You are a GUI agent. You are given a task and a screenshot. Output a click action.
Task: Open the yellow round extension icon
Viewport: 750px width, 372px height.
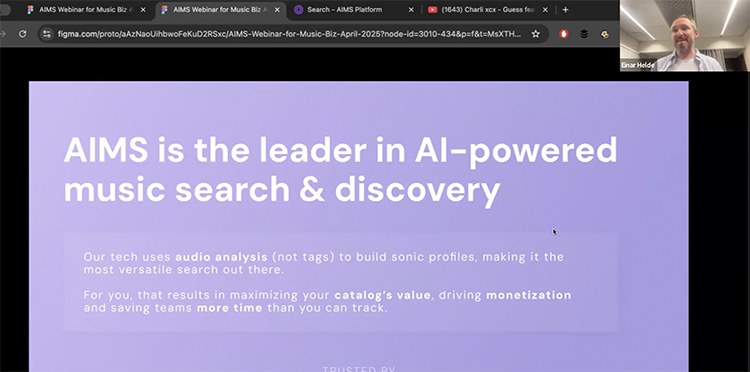point(604,34)
